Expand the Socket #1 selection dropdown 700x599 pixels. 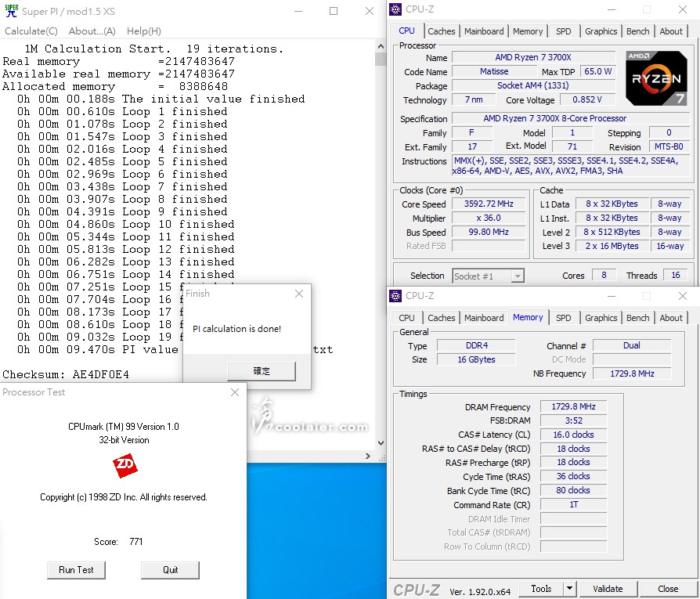point(518,276)
